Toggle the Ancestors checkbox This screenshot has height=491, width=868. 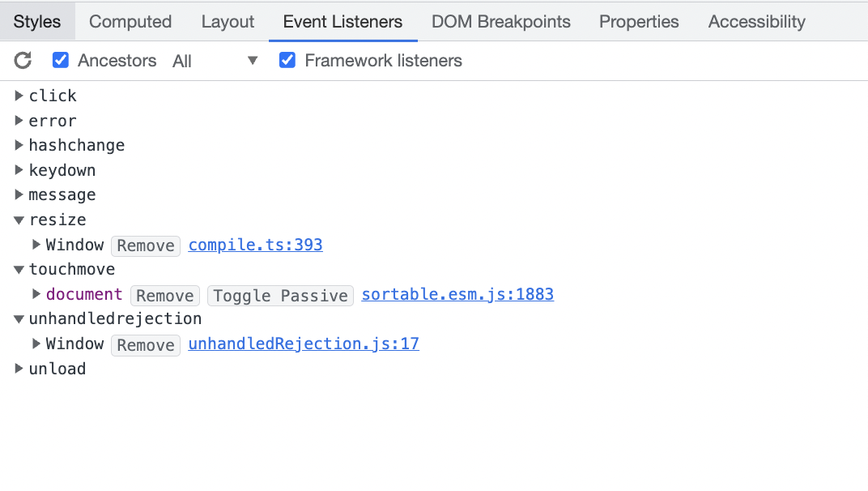click(x=61, y=60)
